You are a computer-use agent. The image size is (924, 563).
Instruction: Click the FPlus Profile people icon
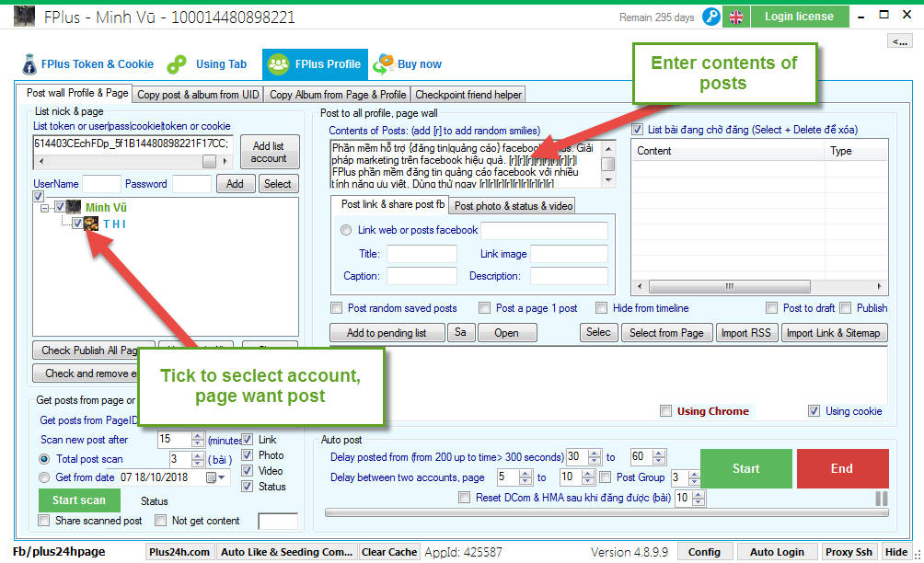[x=279, y=64]
